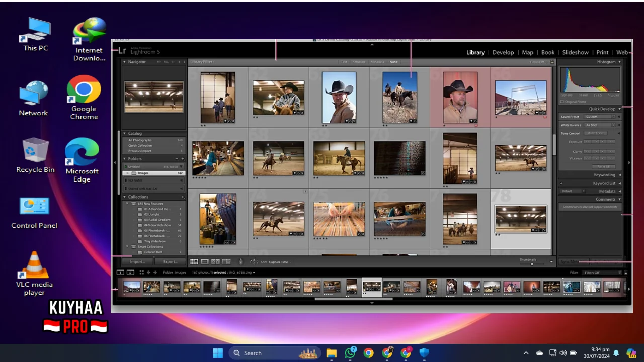
Task: Click the grid view vertical scrollbar
Action: pyautogui.click(x=554, y=145)
